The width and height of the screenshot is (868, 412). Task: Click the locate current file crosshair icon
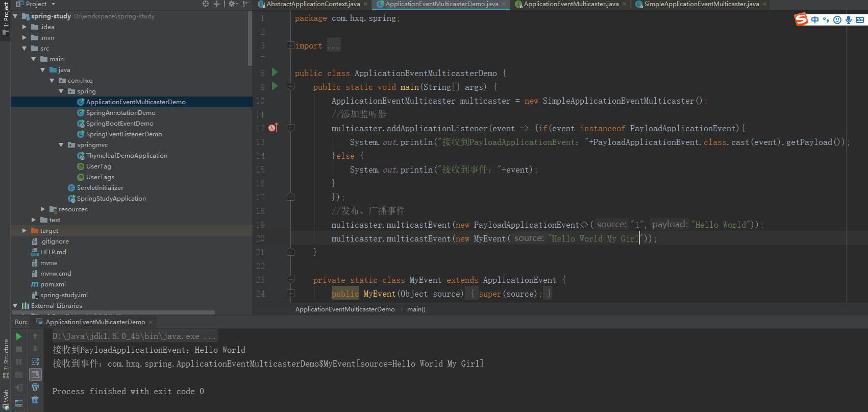[x=206, y=4]
